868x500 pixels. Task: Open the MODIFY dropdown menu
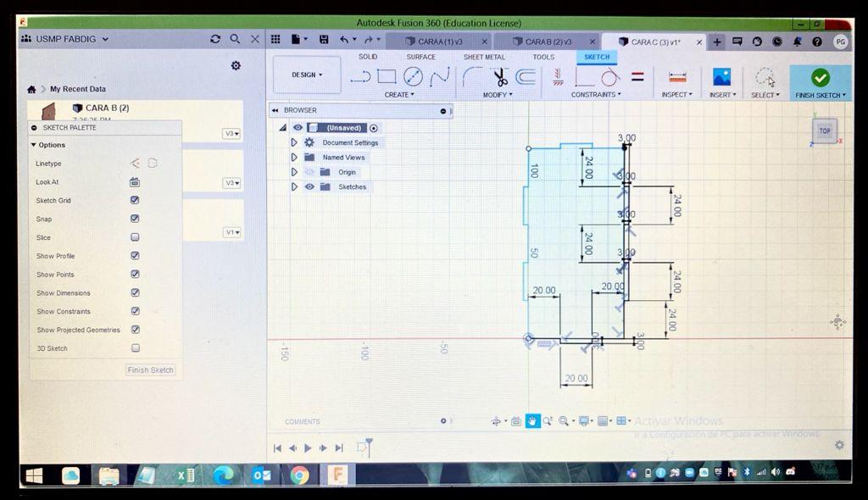(497, 95)
